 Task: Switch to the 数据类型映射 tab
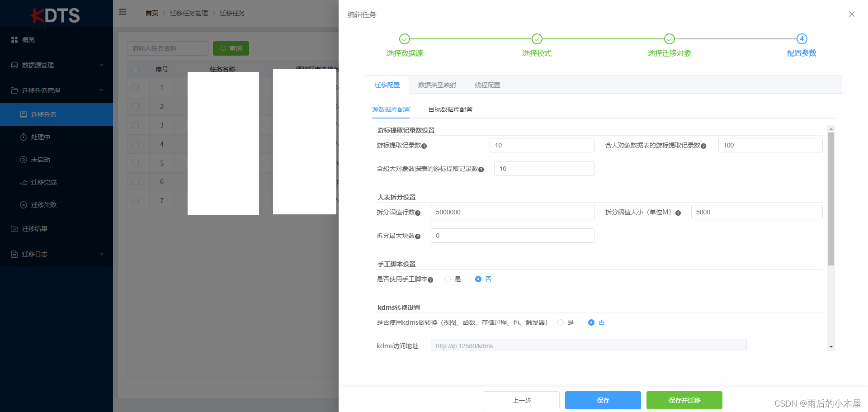pyautogui.click(x=437, y=85)
